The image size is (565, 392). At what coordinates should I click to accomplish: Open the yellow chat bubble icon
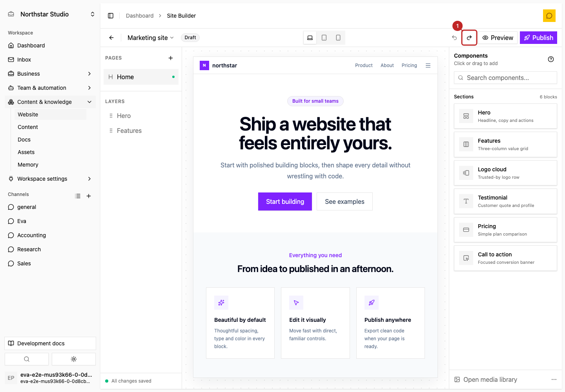pos(549,16)
